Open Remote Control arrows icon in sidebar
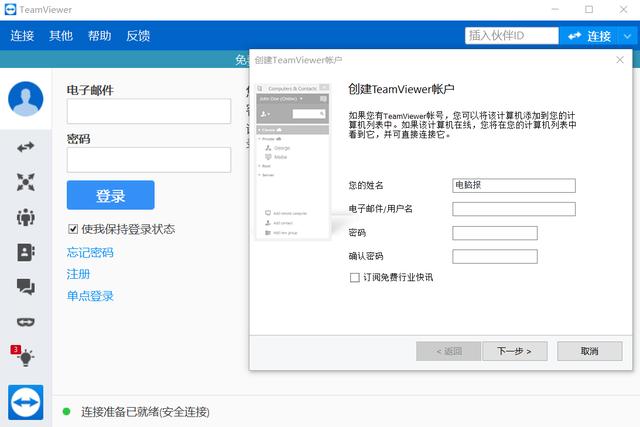640x427 pixels. click(x=26, y=147)
